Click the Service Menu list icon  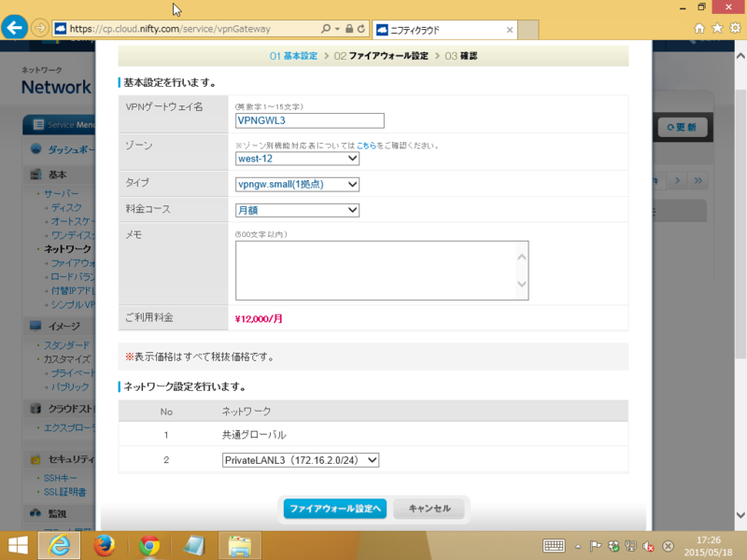[x=38, y=125]
